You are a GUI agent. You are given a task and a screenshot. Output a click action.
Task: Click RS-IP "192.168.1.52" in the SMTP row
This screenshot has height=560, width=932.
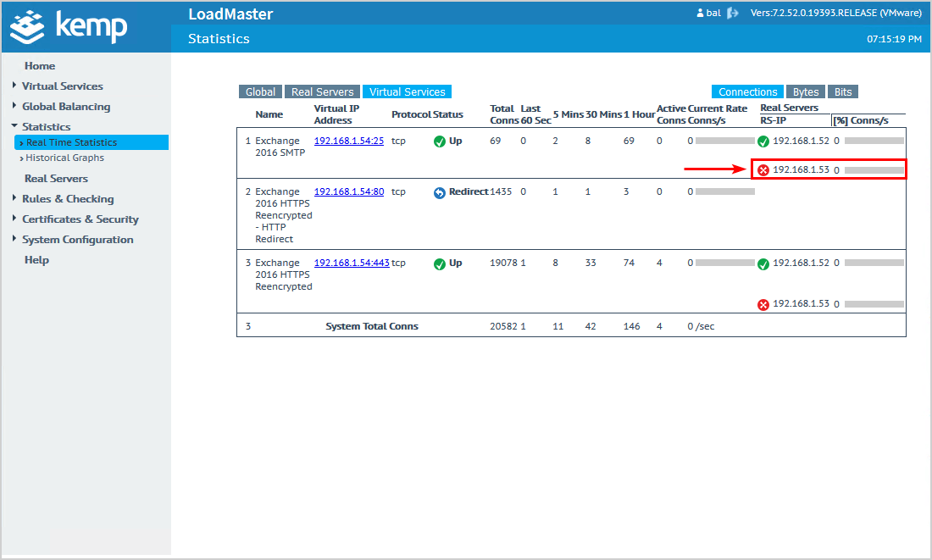coord(801,141)
